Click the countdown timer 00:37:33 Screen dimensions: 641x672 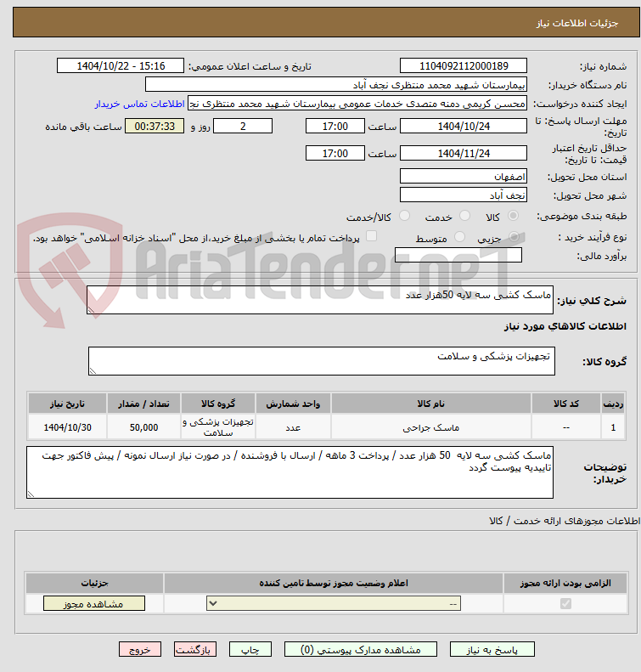pyautogui.click(x=155, y=126)
